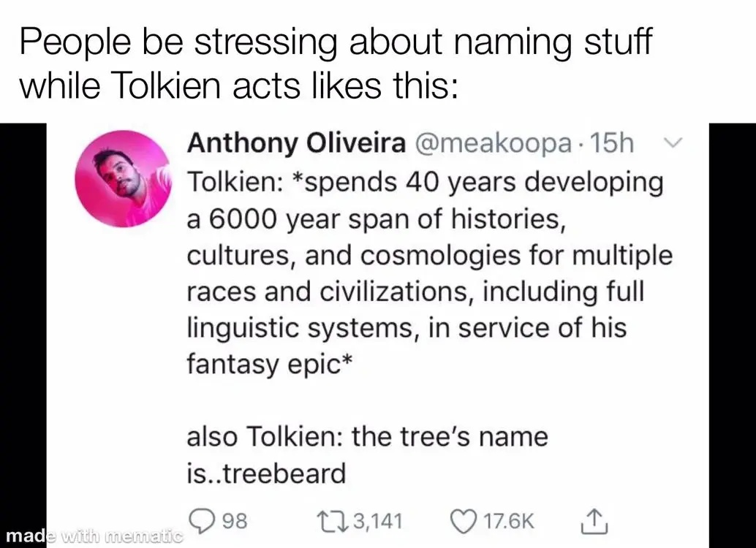The width and height of the screenshot is (756, 548).
Task: Open the pink profile avatar picture
Action: (124, 179)
